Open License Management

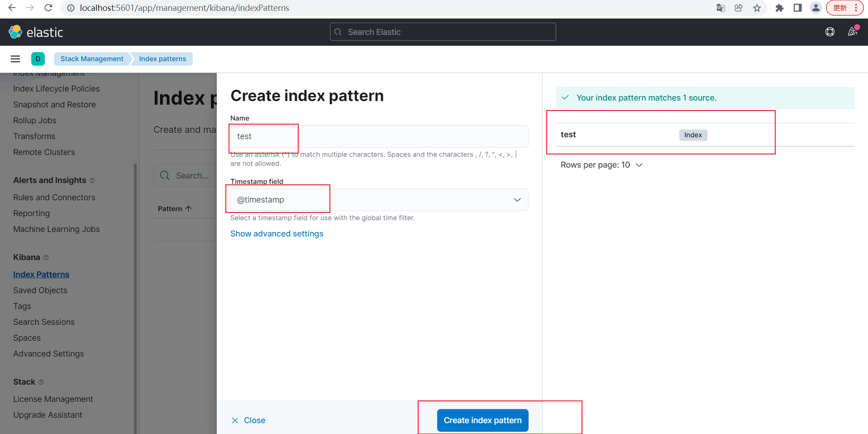click(53, 399)
